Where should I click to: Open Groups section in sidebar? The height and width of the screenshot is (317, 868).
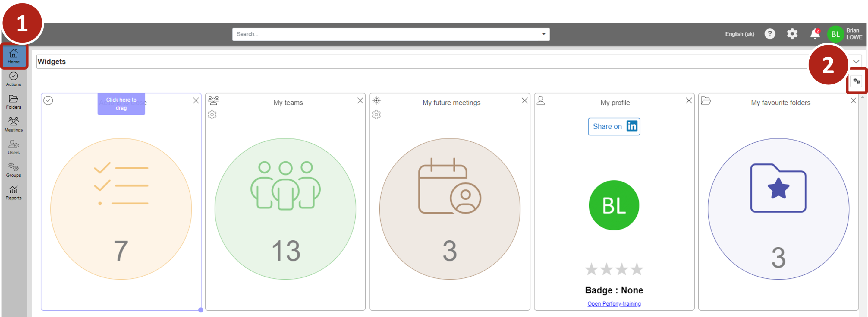14,170
